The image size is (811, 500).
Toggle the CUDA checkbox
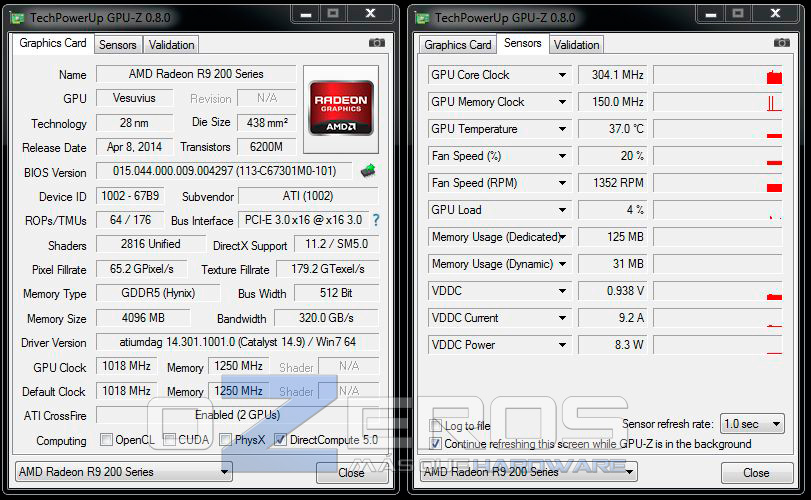point(170,440)
